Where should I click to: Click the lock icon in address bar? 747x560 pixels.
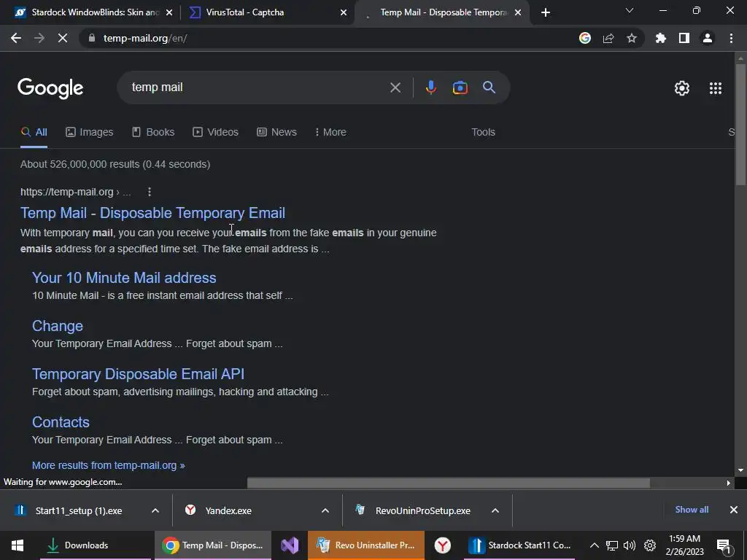click(92, 38)
